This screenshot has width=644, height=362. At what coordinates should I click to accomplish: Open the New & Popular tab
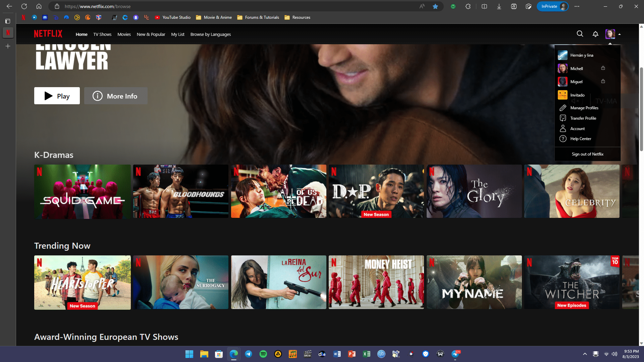coord(151,35)
